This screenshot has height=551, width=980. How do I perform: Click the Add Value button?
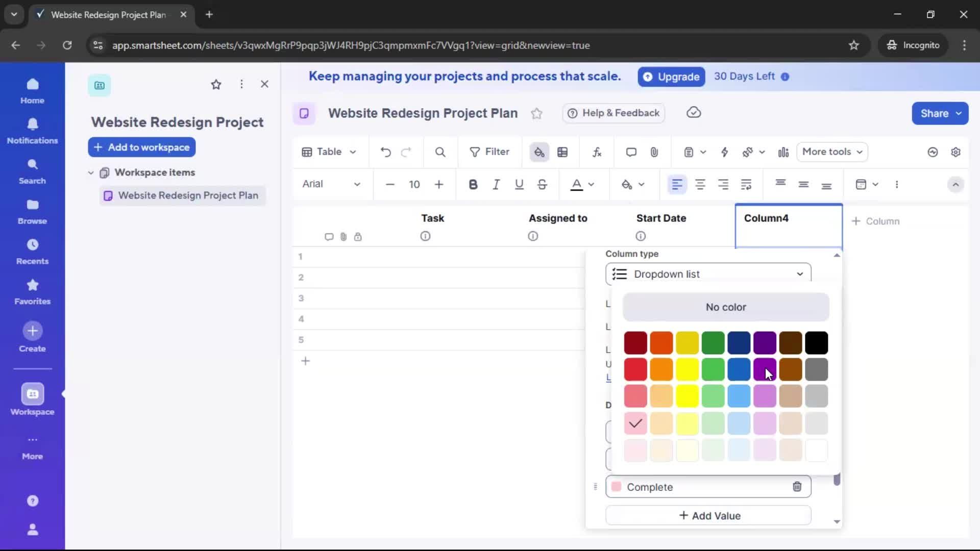tap(708, 515)
